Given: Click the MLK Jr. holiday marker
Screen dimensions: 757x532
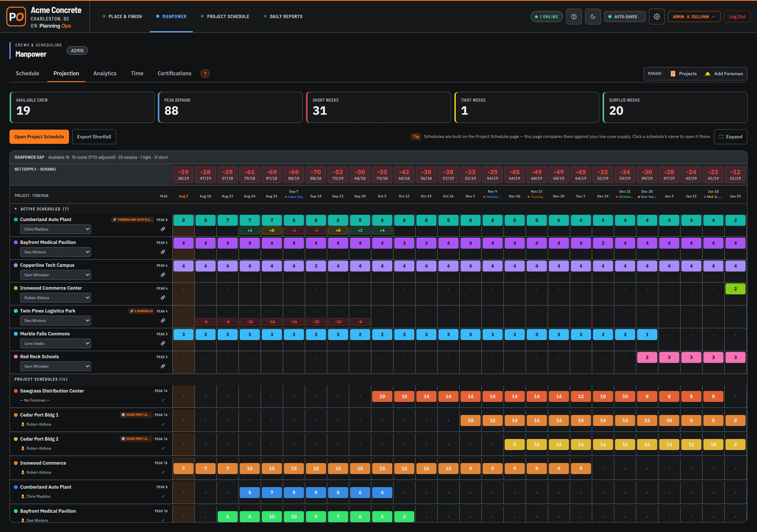Looking at the screenshot, I should click(x=713, y=197).
